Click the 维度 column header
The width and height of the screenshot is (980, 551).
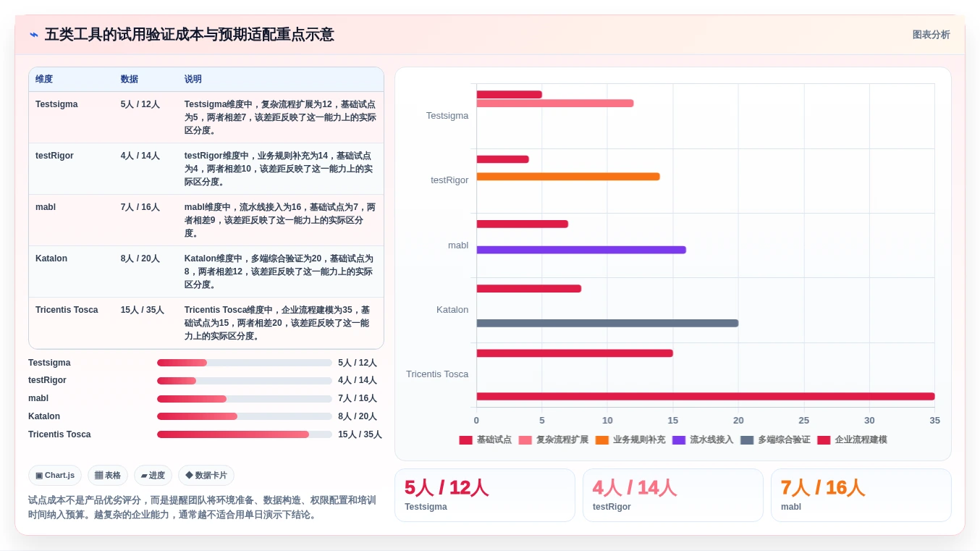click(44, 79)
